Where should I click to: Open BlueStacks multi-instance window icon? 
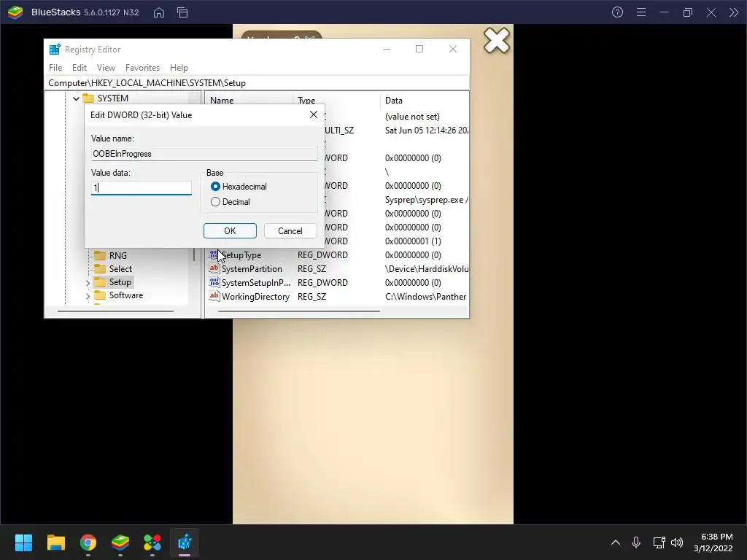pos(182,12)
